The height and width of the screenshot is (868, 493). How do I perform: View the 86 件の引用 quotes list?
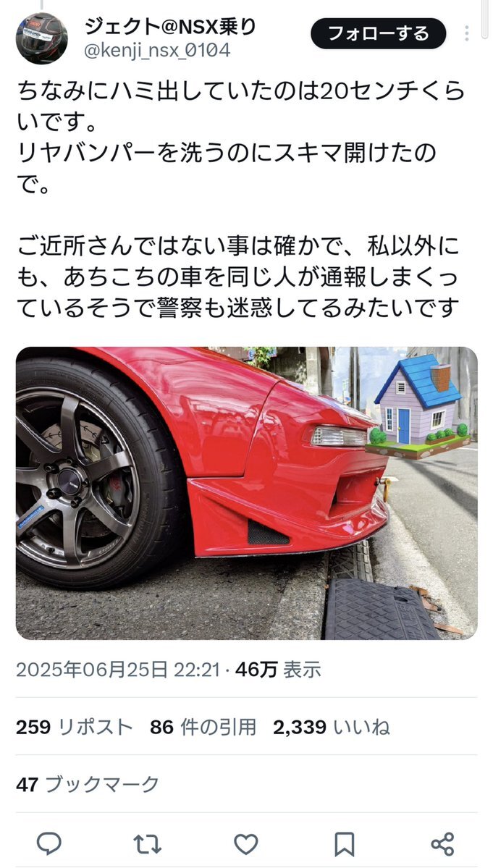click(x=203, y=727)
